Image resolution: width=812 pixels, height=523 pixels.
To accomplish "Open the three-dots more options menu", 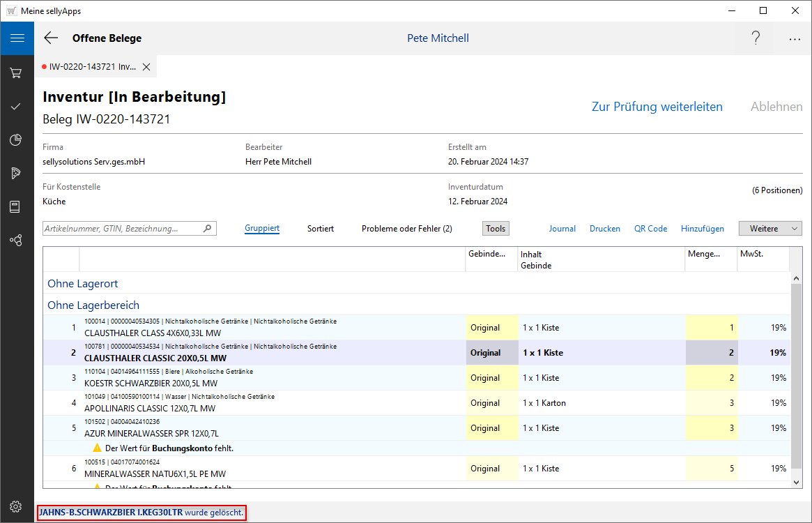I will point(795,39).
